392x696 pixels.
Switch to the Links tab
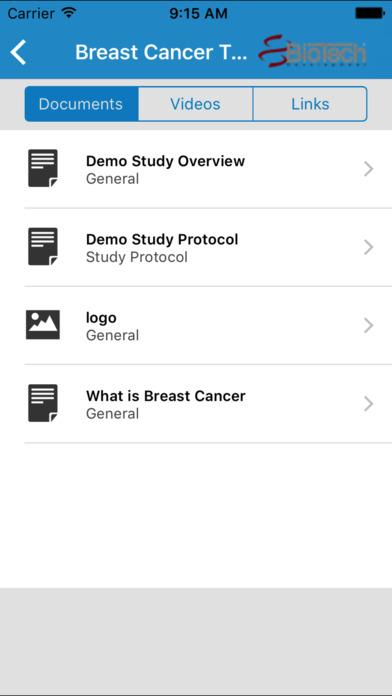[x=310, y=104]
